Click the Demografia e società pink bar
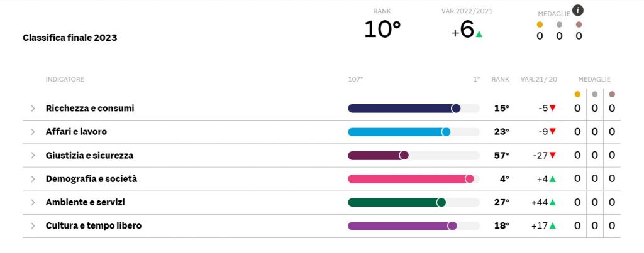This screenshot has width=644, height=253. pos(408,179)
